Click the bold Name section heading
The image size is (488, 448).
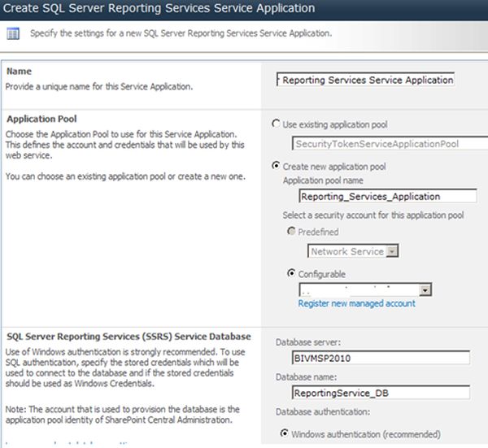[x=19, y=72]
